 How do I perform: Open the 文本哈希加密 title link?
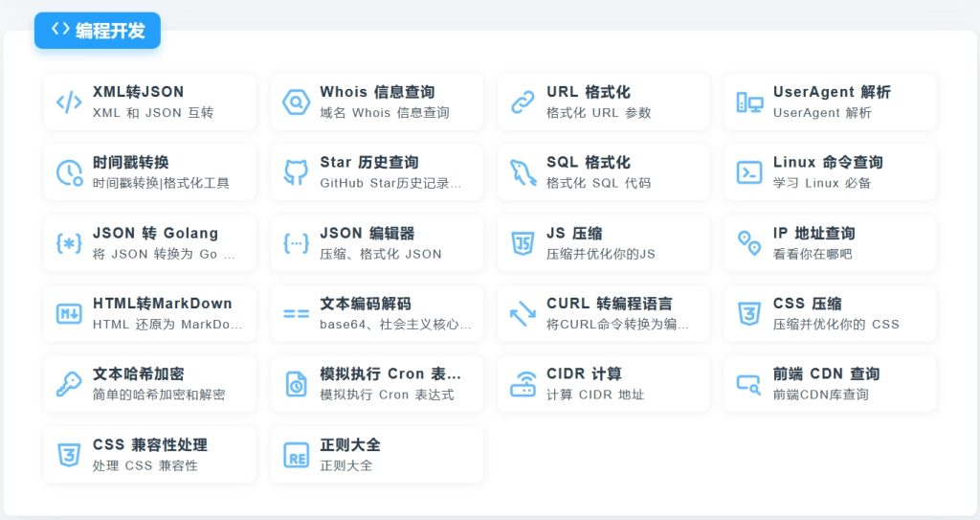tap(138, 374)
